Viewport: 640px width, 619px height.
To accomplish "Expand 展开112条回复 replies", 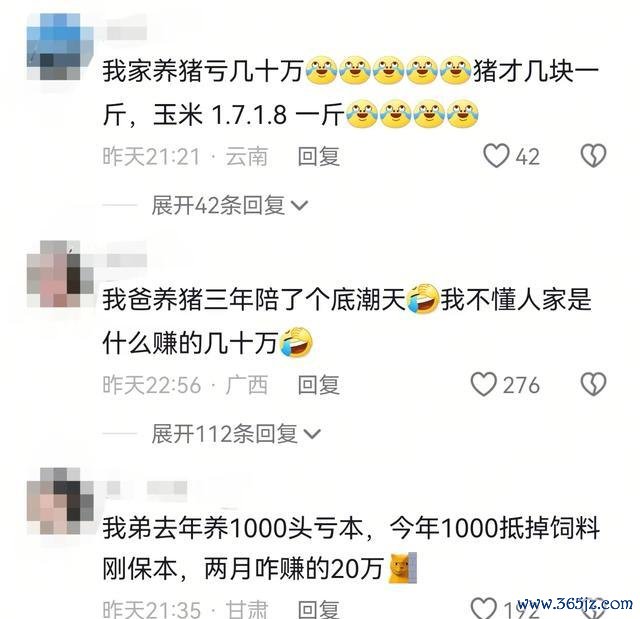I will click(x=236, y=433).
